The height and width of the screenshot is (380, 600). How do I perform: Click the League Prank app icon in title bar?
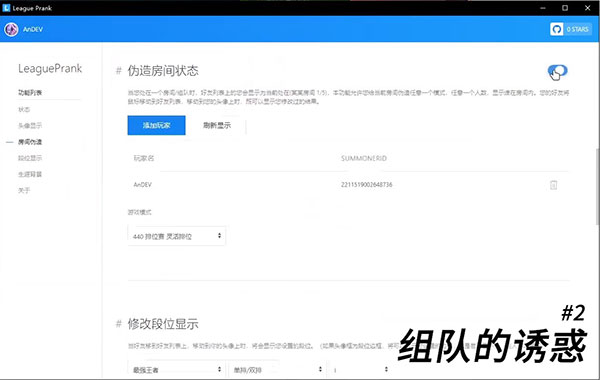(6, 8)
